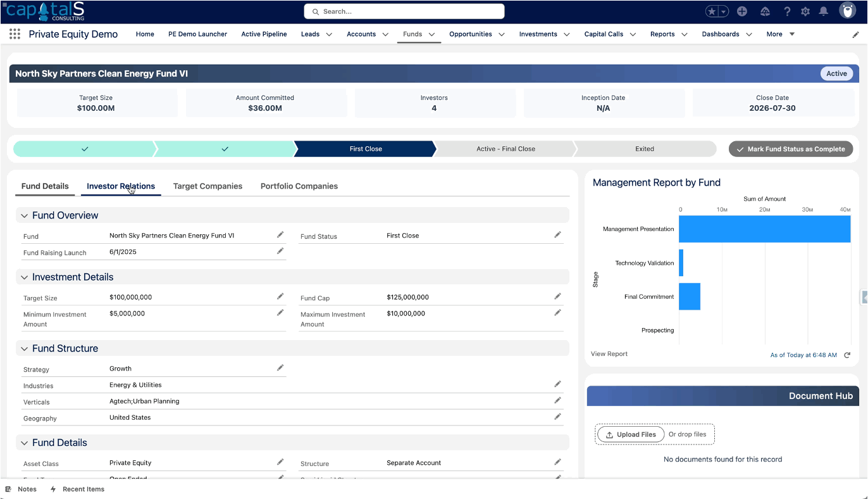Select the Active - Final Close stage
Screen dimensions: 868x499
505,149
